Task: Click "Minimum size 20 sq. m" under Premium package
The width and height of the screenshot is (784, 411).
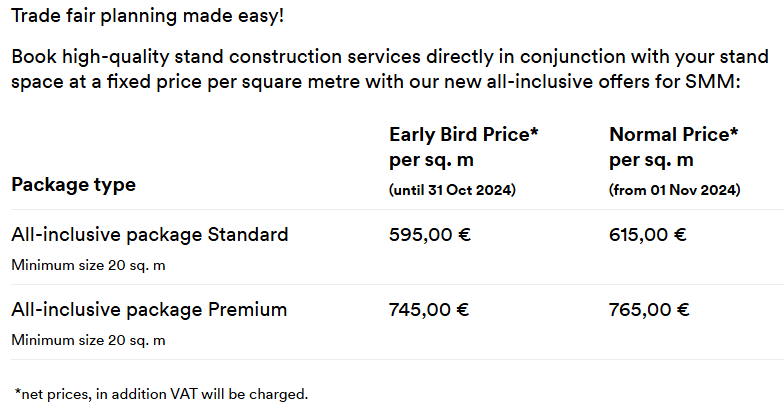Action: pyautogui.click(x=88, y=340)
